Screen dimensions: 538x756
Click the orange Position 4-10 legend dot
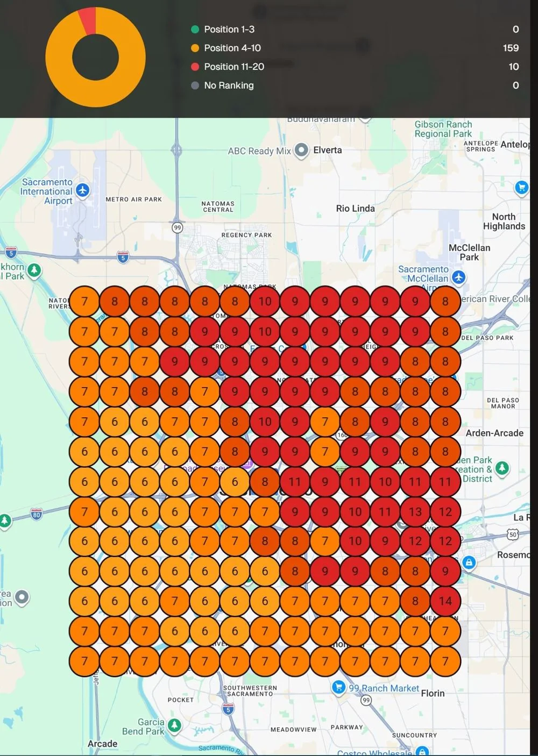(195, 48)
